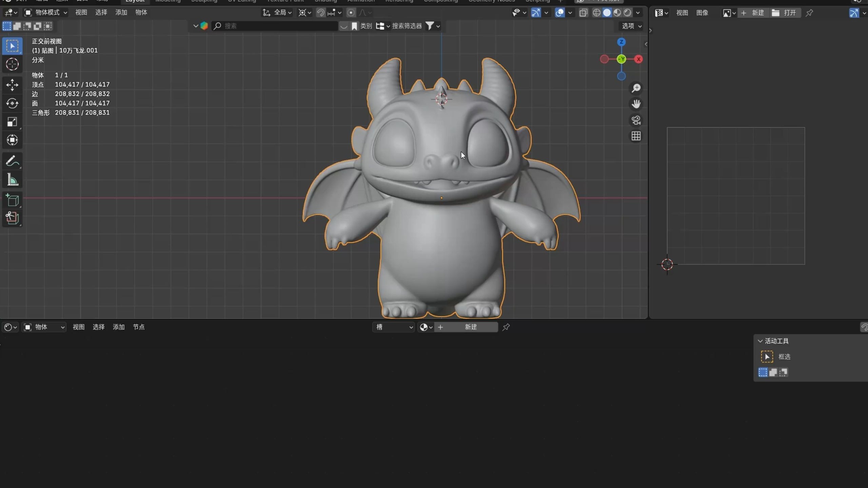The width and height of the screenshot is (868, 488).
Task: Select the Measure tool
Action: click(12, 180)
